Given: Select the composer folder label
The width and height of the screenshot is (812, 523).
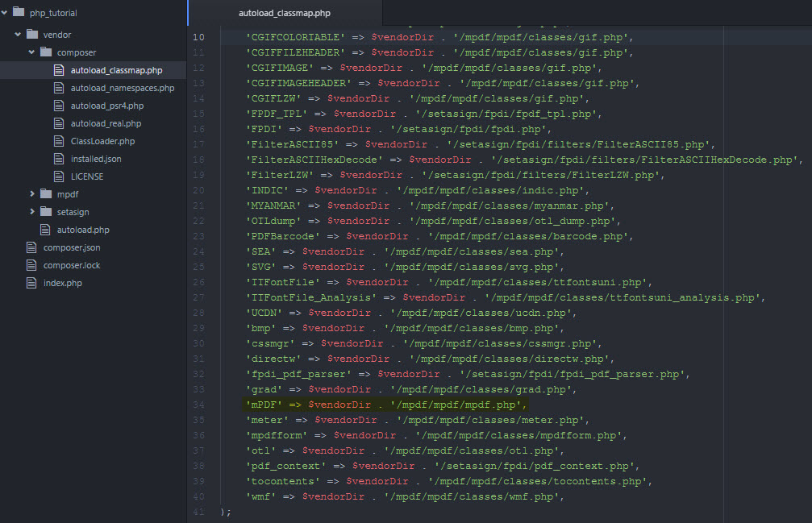Looking at the screenshot, I should pyautogui.click(x=76, y=52).
